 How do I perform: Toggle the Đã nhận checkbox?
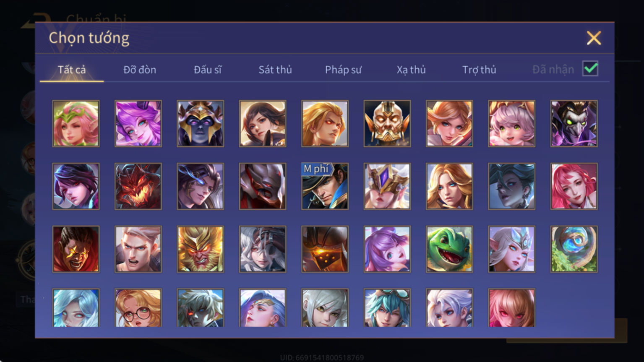click(590, 68)
